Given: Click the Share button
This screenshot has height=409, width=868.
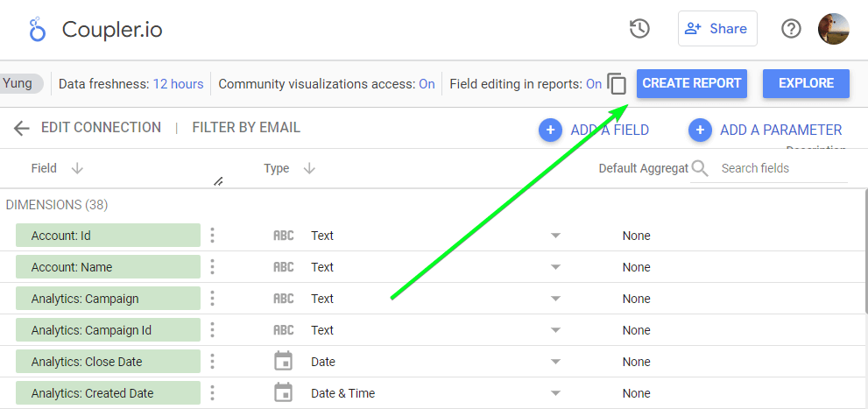Looking at the screenshot, I should 717,29.
